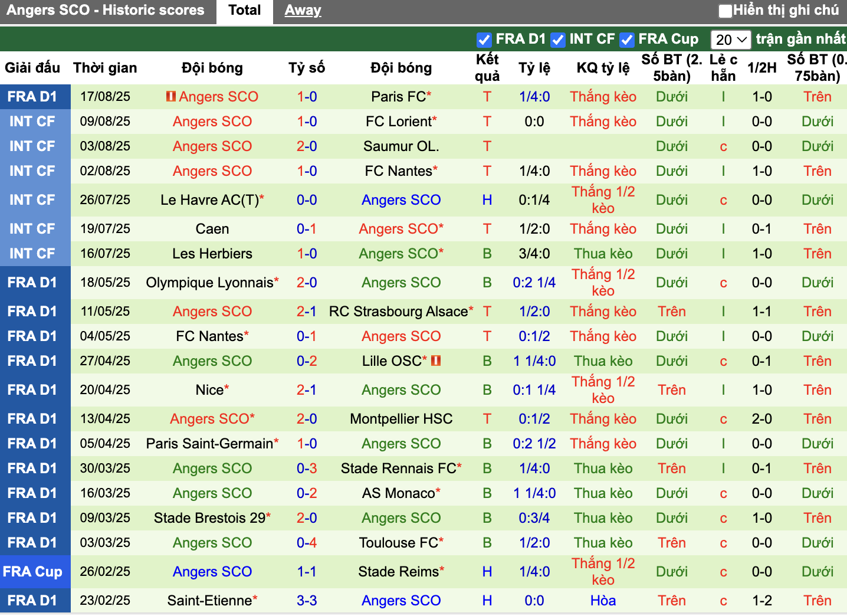
Task: Click Stade Reims team name
Action: (399, 572)
